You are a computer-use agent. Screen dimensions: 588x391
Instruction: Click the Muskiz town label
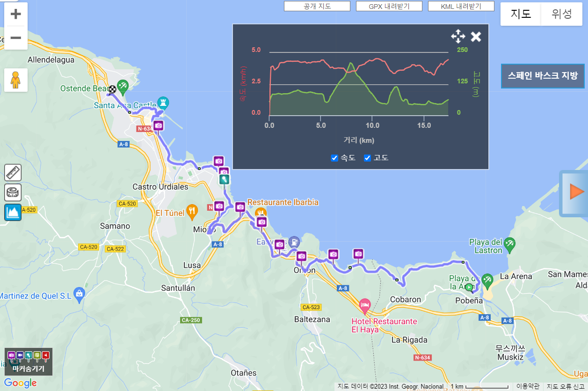click(x=510, y=357)
